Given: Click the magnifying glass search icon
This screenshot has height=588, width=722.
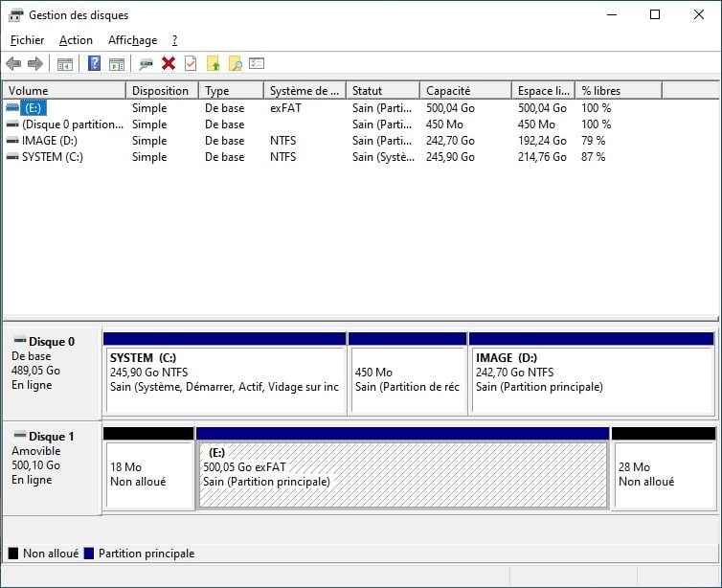Looking at the screenshot, I should click(x=235, y=64).
